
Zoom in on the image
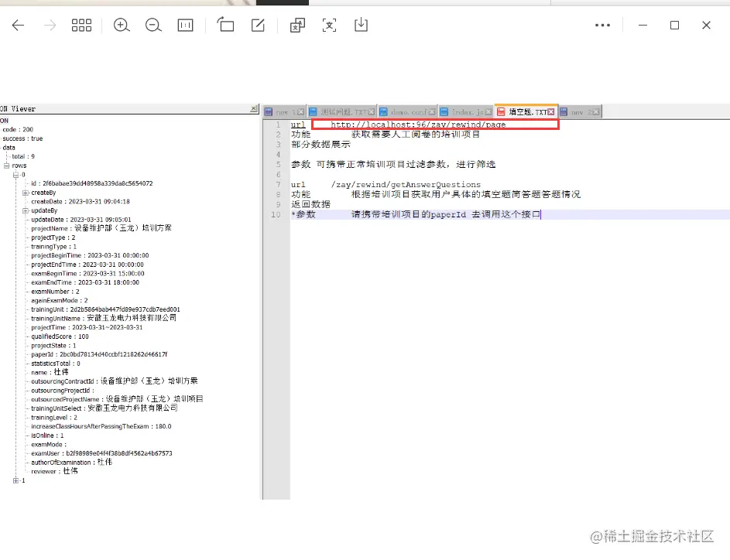[122, 25]
